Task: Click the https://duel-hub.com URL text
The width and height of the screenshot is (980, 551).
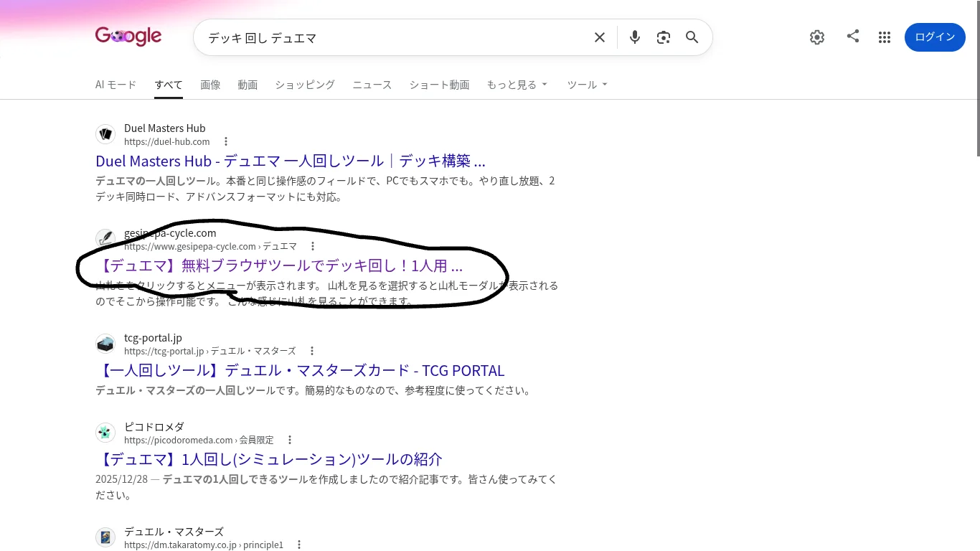Action: tap(167, 142)
